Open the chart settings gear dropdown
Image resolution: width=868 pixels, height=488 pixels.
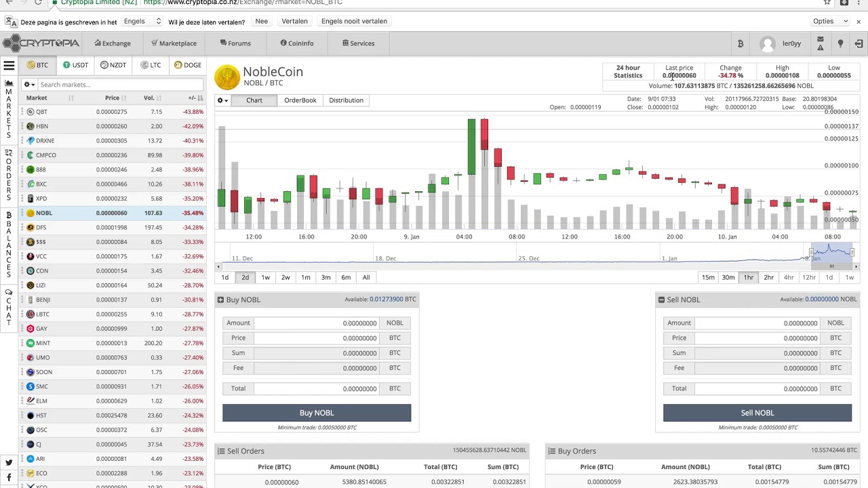coord(222,100)
